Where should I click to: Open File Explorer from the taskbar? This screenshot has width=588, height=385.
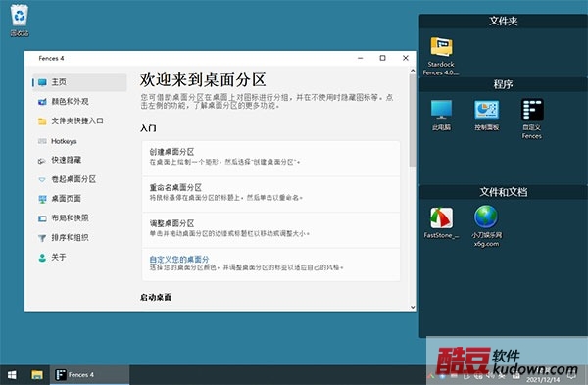pos(37,375)
